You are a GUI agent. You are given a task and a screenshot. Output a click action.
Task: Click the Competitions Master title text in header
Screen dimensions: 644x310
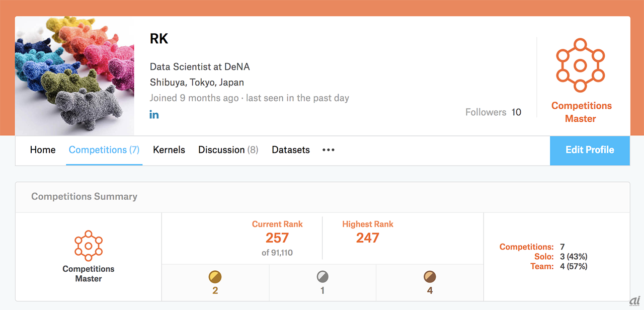coord(580,112)
